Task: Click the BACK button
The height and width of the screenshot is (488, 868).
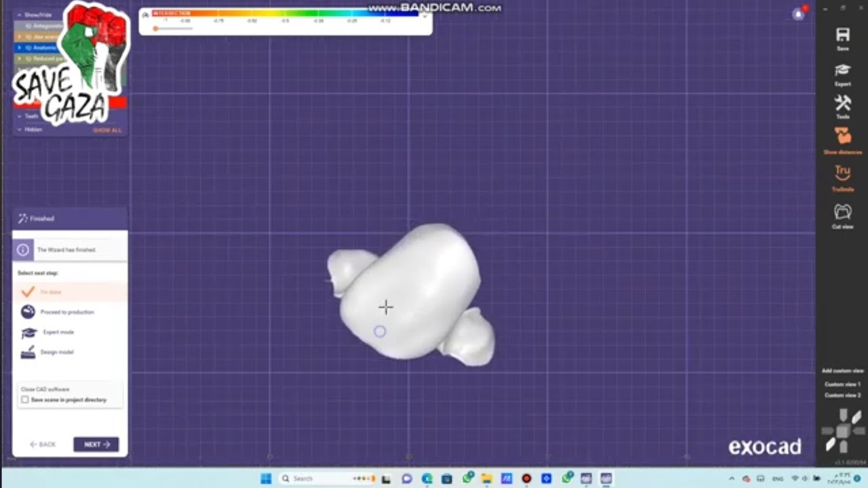Action: pos(43,445)
